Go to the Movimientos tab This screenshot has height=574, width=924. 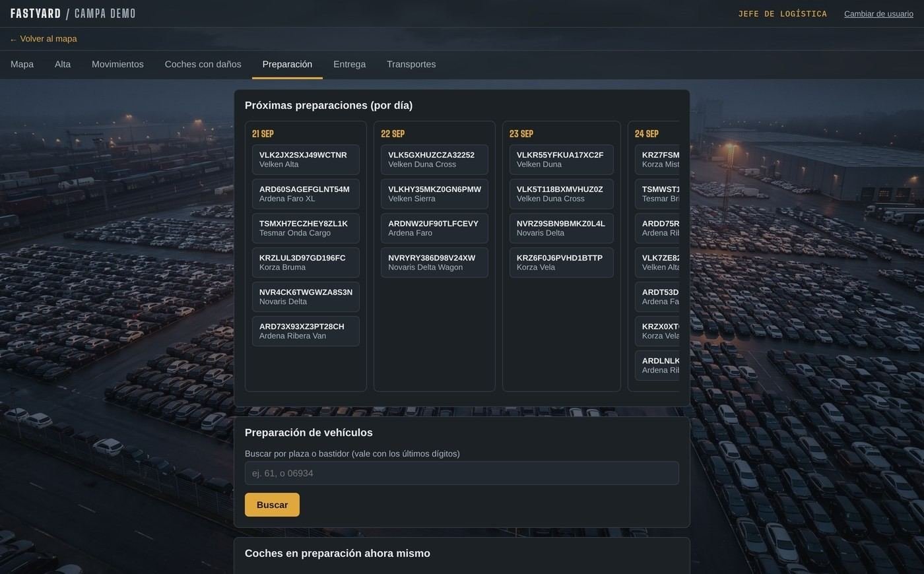tap(117, 65)
